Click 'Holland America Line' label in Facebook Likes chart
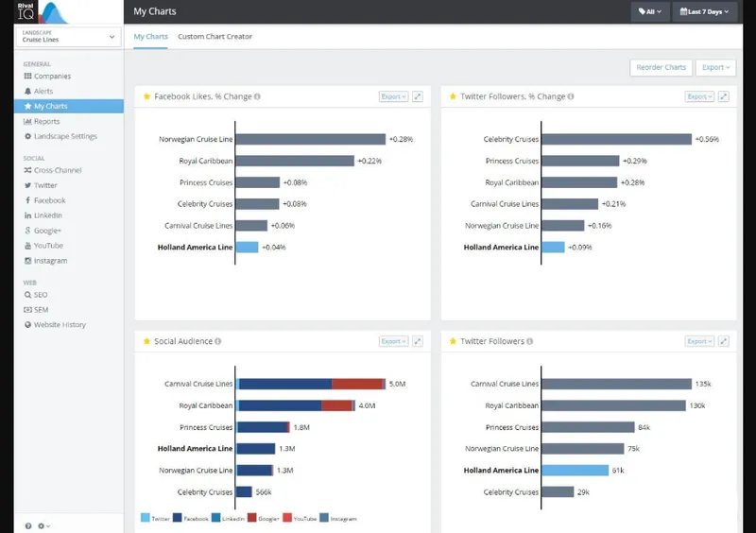The height and width of the screenshot is (533, 756). (x=195, y=248)
